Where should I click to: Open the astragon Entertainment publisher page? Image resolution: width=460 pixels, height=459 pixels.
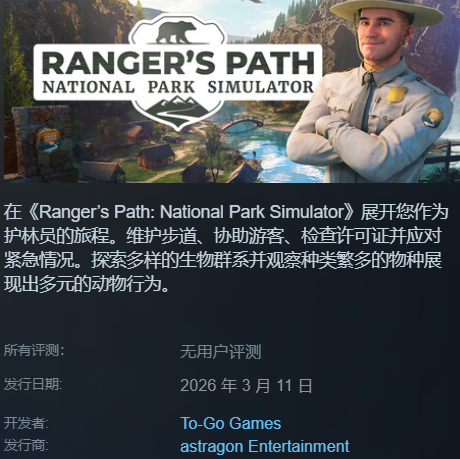coord(265,446)
